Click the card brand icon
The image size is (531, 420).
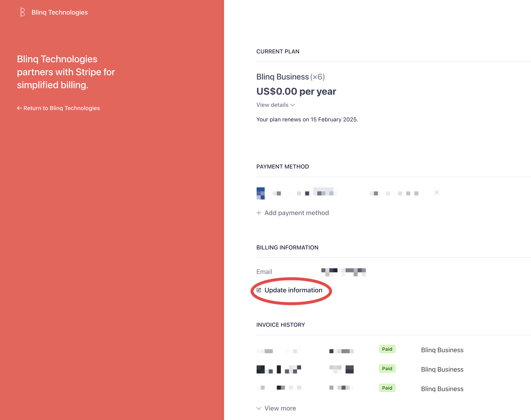pyautogui.click(x=261, y=193)
